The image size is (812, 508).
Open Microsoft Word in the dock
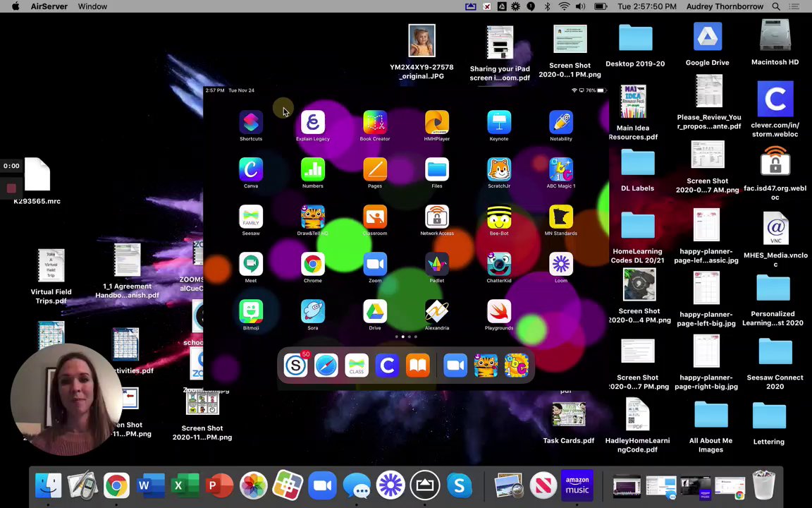coord(151,485)
